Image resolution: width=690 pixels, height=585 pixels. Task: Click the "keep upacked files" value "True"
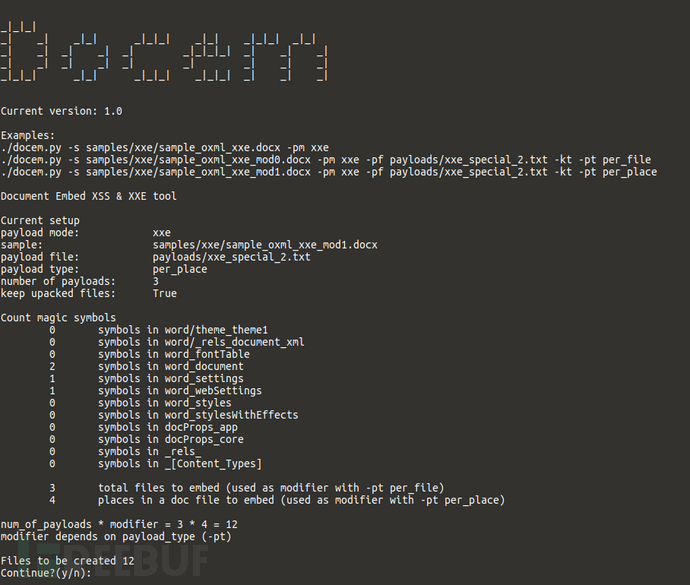click(x=165, y=294)
